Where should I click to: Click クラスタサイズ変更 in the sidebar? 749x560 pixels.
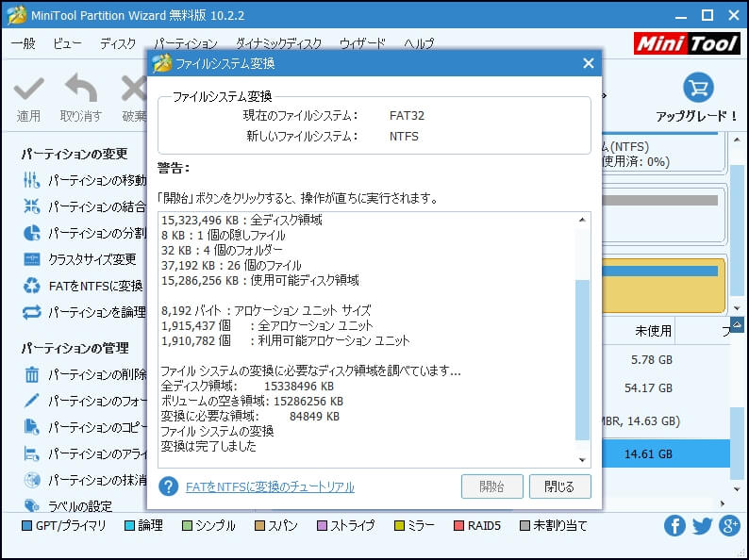[92, 259]
